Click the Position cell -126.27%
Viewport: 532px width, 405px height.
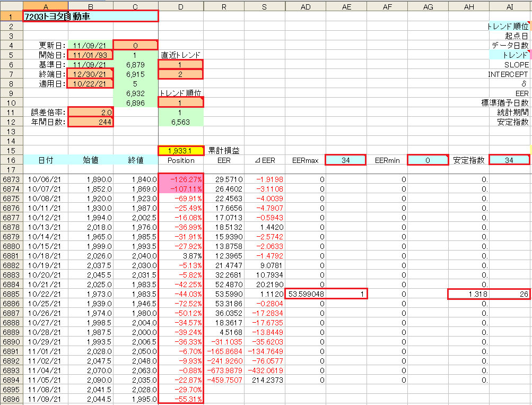(181, 179)
